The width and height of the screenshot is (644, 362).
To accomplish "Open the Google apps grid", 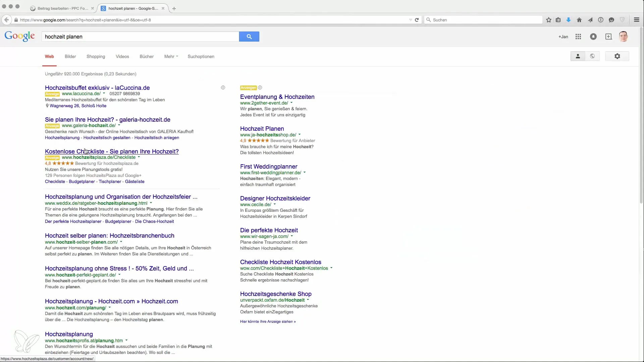I will coord(578,37).
